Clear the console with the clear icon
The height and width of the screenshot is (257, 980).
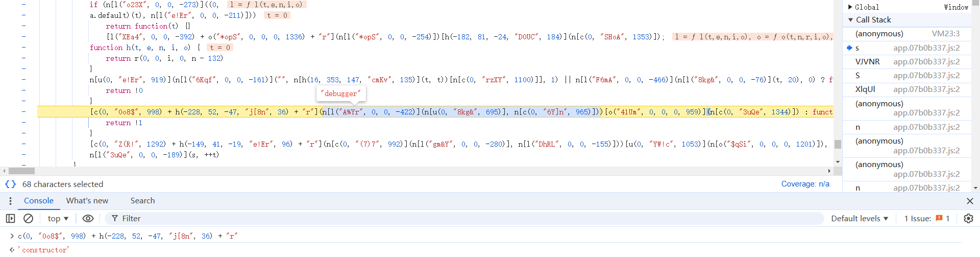tap(29, 218)
